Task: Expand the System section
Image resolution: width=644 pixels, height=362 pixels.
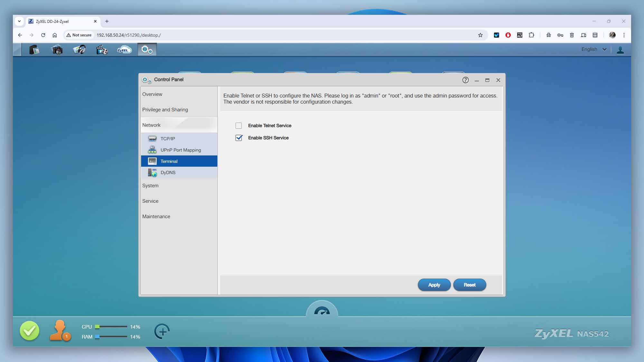Action: coord(179,186)
